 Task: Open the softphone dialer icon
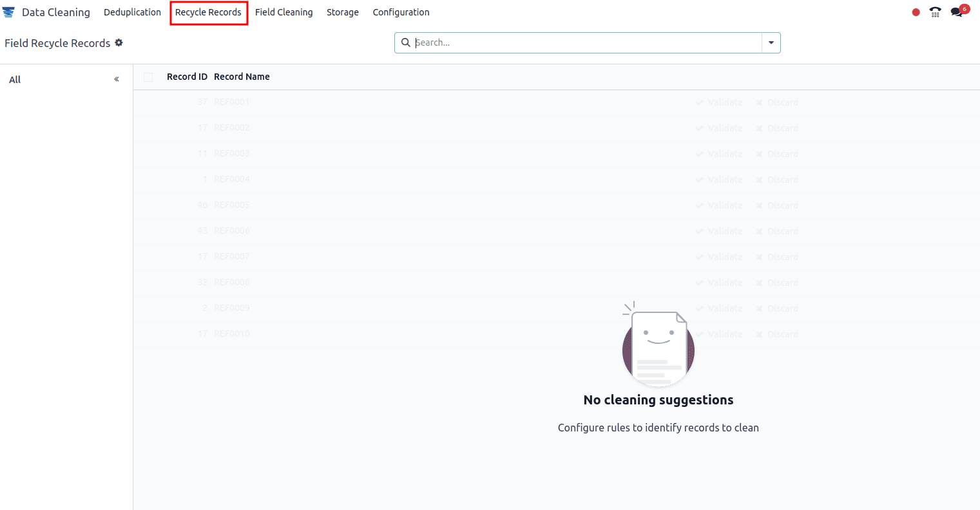[x=935, y=12]
